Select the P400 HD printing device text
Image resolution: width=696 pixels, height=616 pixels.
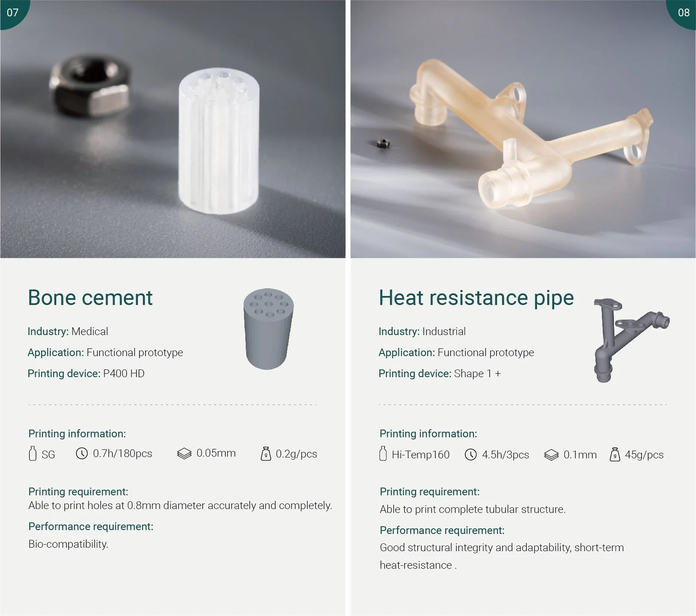click(x=124, y=373)
